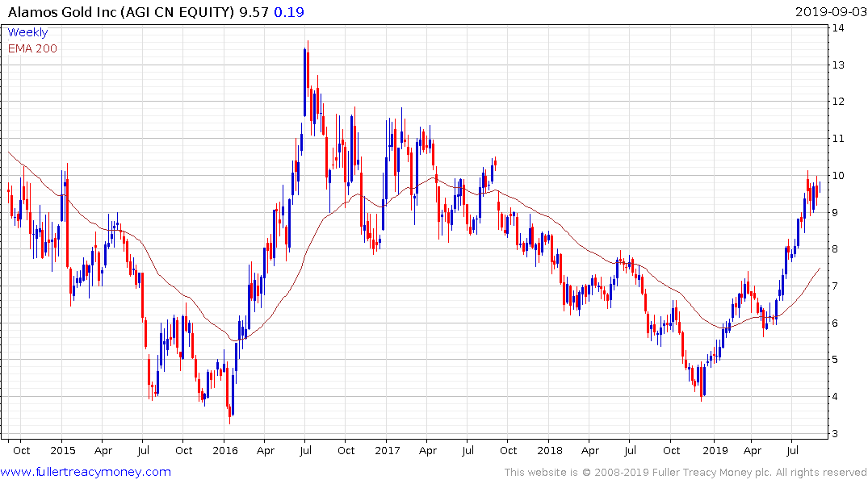Click the 2017 year label on time axis
Image resolution: width=868 pixels, height=484 pixels.
click(x=387, y=450)
